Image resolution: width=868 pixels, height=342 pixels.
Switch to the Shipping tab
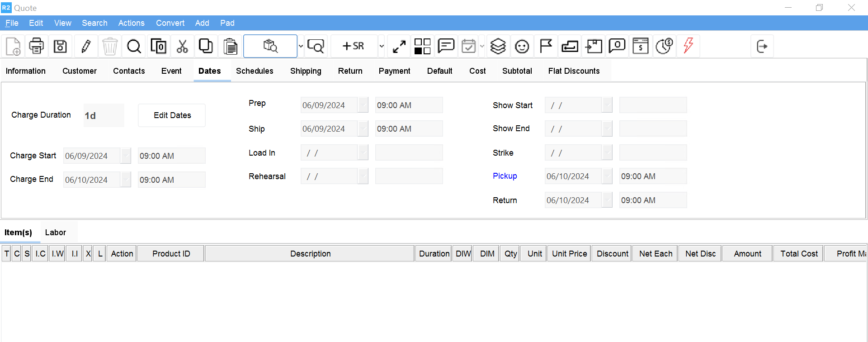[306, 71]
